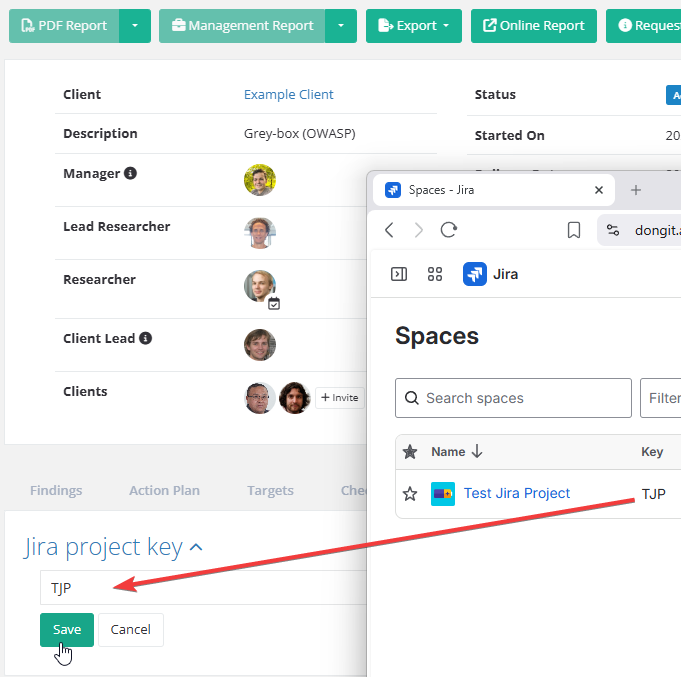Cancel the Jira project key edit

(131, 630)
